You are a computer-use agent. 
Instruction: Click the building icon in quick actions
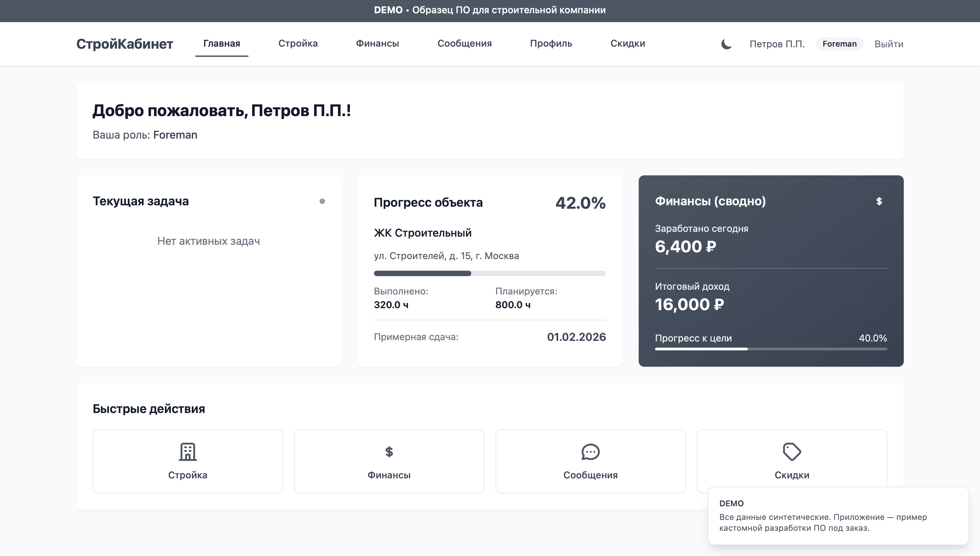[187, 452]
